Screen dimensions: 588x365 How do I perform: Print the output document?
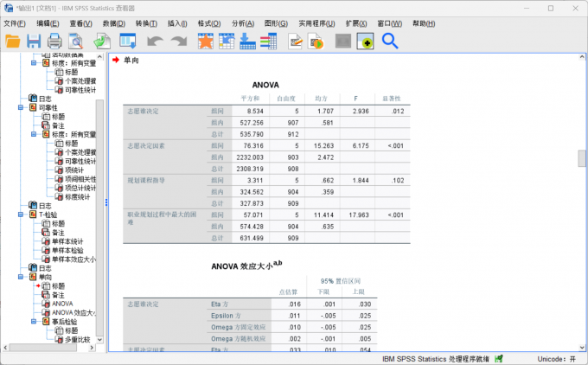[x=54, y=42]
